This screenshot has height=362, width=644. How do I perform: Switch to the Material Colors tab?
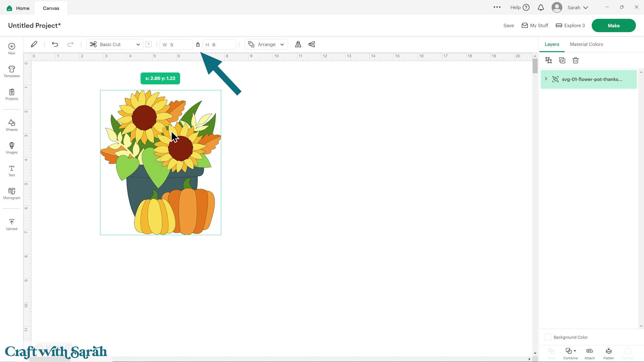click(586, 44)
